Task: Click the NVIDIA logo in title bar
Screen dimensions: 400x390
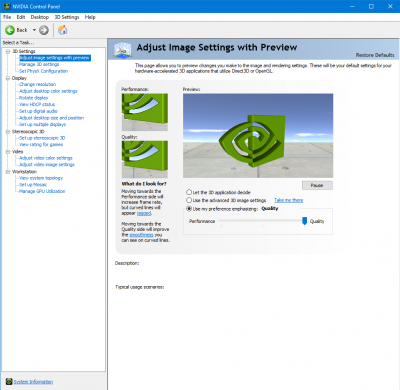Action: (x=6, y=6)
